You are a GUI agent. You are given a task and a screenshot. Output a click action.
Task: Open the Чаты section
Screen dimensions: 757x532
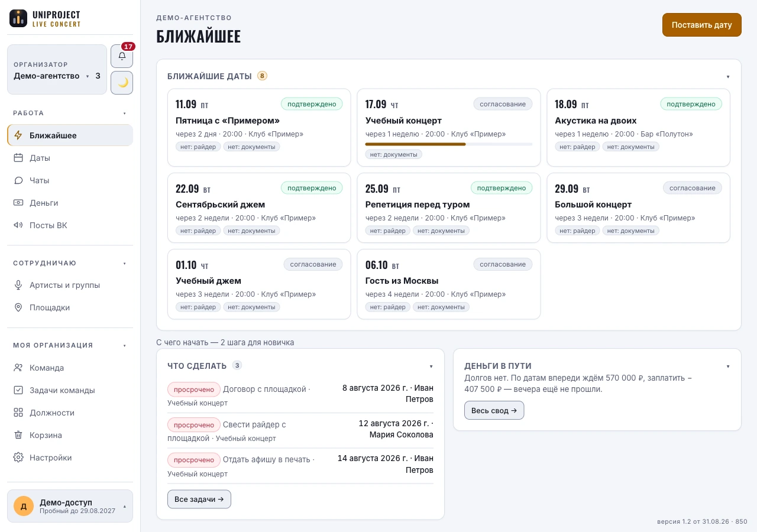[x=70, y=180]
